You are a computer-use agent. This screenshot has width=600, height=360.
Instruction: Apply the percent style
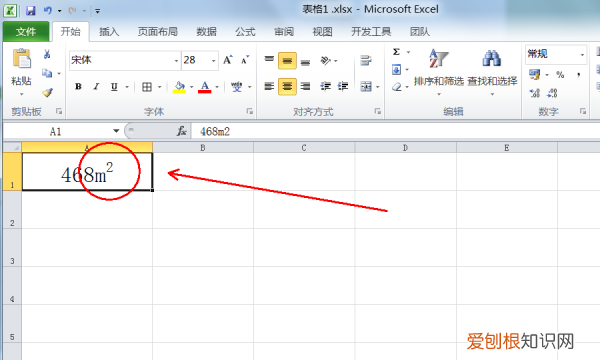(x=560, y=75)
